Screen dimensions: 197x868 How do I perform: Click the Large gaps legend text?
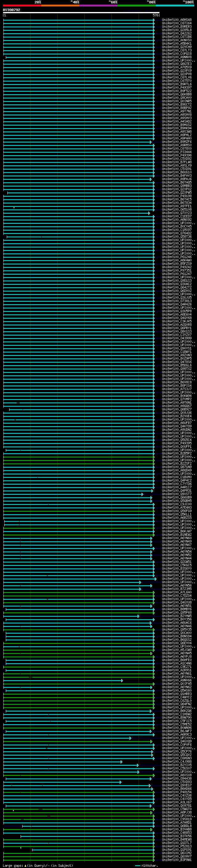[38, 865]
